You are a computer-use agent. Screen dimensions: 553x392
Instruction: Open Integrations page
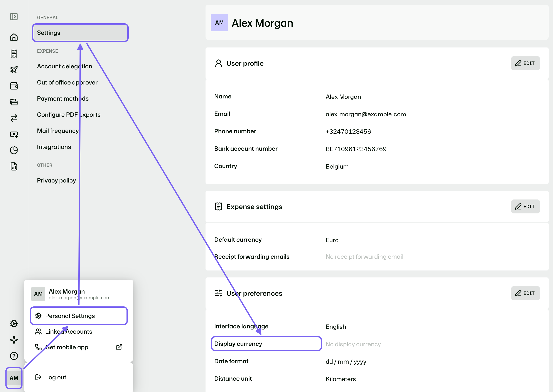pos(54,147)
